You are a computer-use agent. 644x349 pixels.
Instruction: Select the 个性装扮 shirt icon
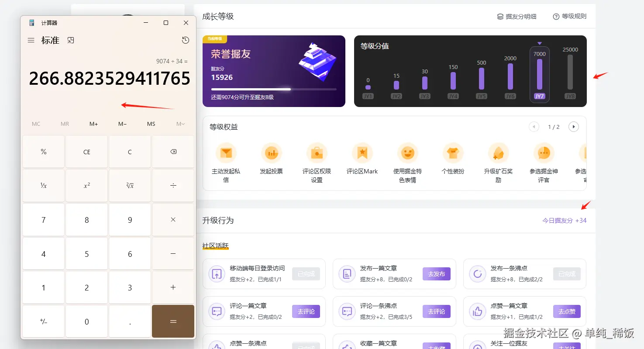point(453,153)
